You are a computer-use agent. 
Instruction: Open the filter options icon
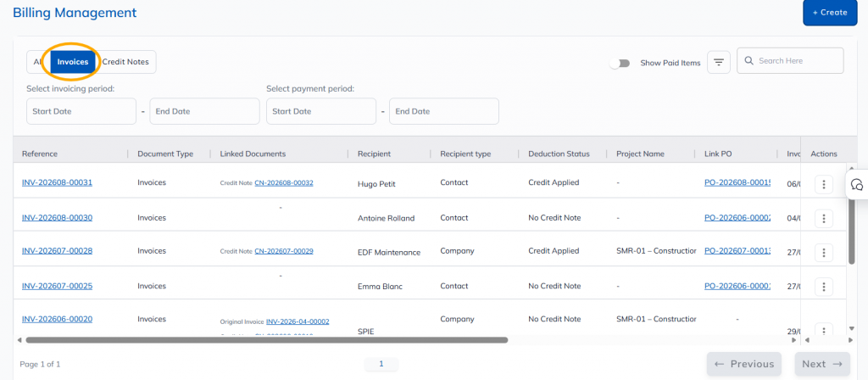(x=719, y=62)
